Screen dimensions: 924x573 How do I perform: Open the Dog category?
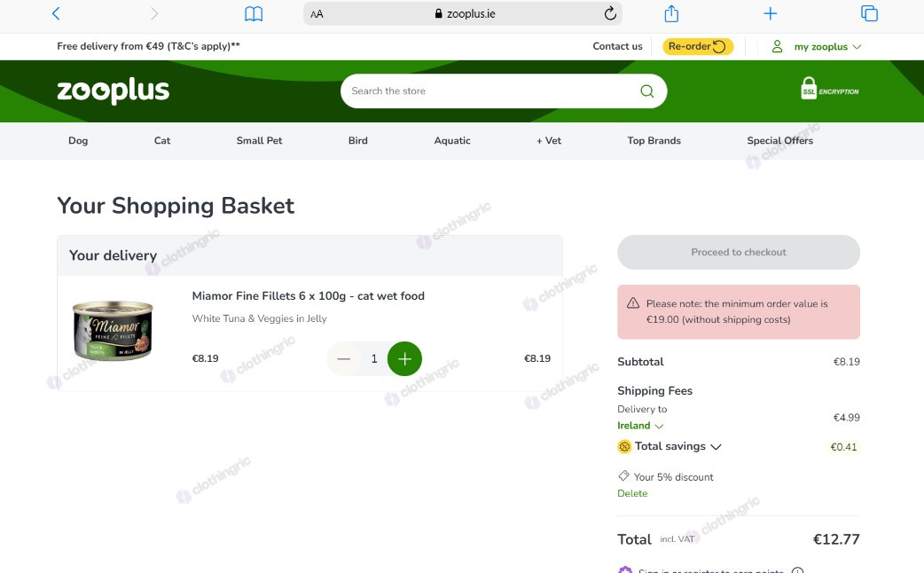point(78,140)
